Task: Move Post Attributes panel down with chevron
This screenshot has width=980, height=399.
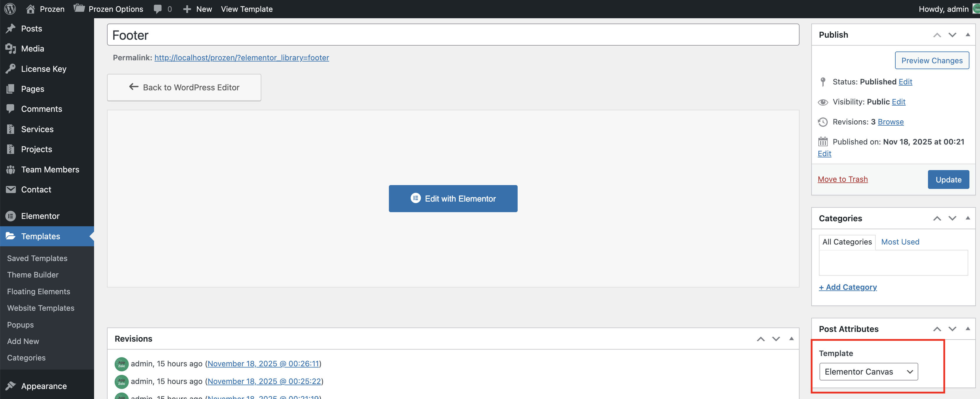Action: pyautogui.click(x=952, y=329)
